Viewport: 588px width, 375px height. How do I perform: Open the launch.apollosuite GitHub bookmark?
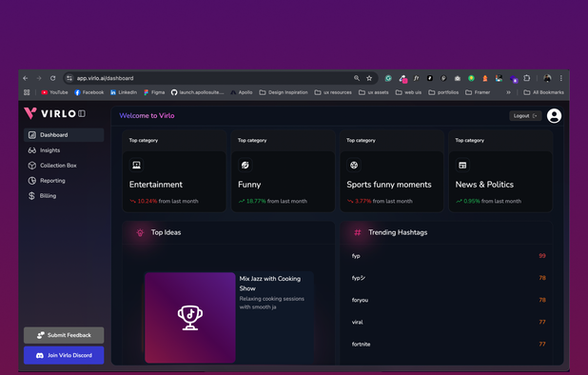click(197, 92)
